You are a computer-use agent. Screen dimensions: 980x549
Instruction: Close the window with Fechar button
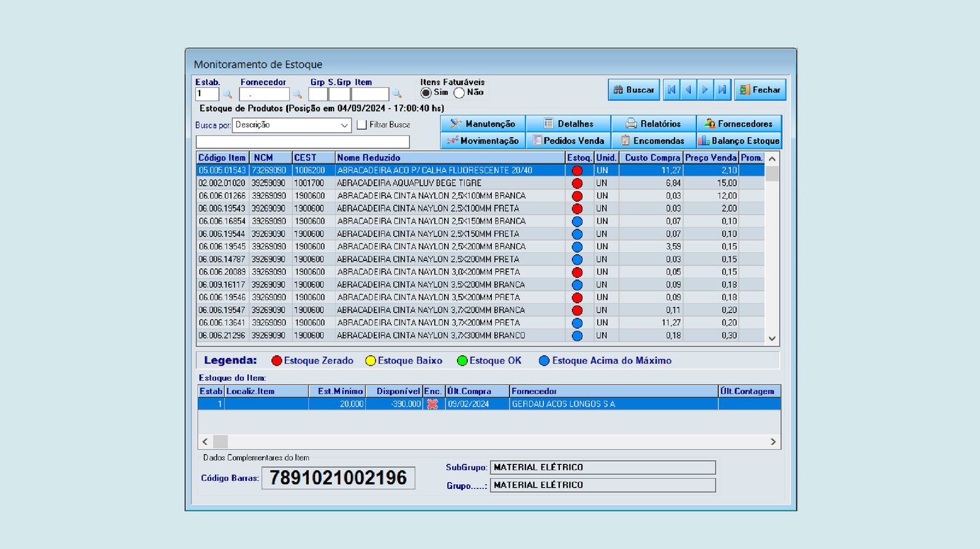[x=760, y=89]
